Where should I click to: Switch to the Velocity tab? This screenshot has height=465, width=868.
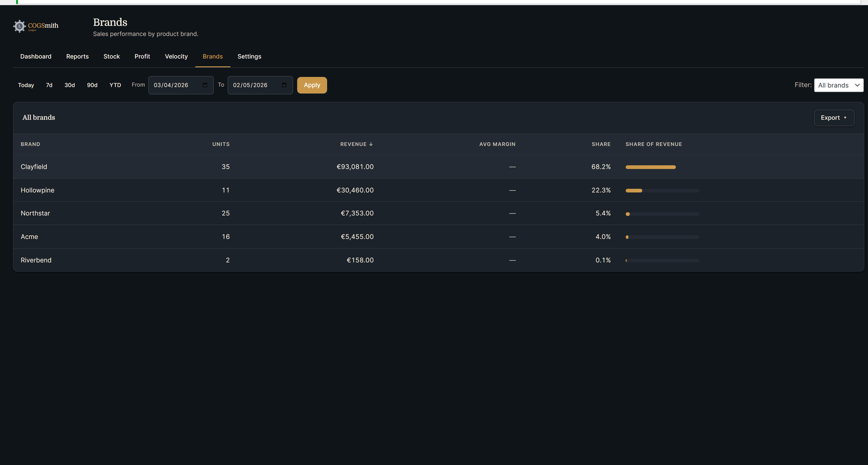click(176, 56)
